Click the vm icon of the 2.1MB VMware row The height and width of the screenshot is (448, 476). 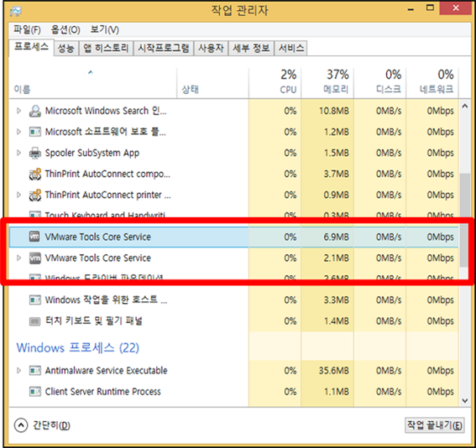(x=34, y=258)
